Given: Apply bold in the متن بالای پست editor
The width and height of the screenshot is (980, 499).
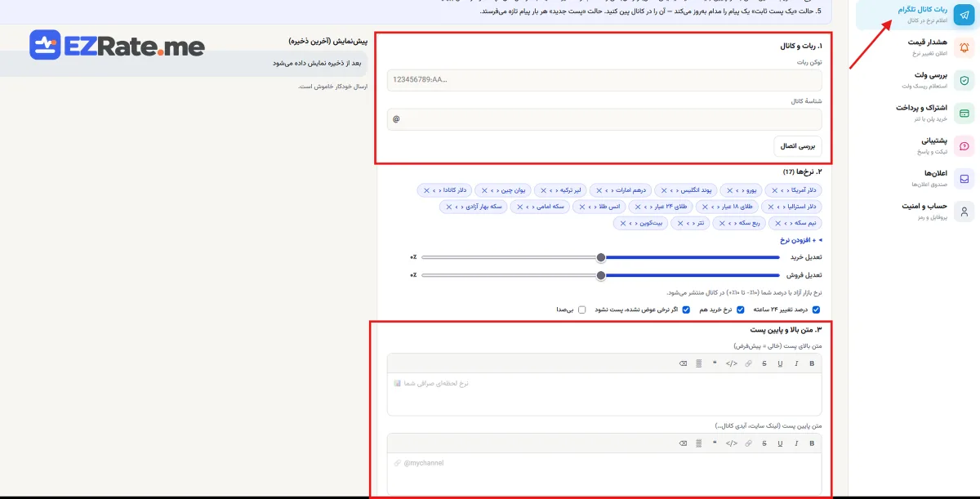Looking at the screenshot, I should (812, 363).
